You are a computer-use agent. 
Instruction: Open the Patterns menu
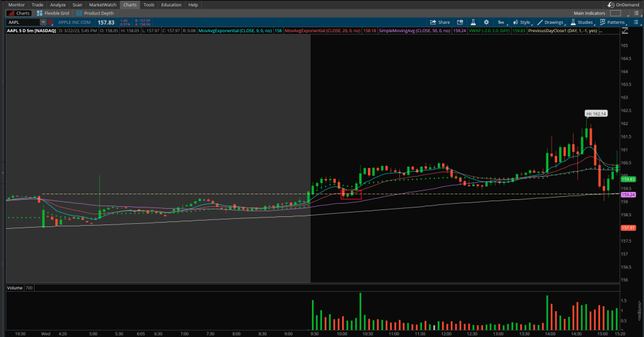tap(613, 22)
